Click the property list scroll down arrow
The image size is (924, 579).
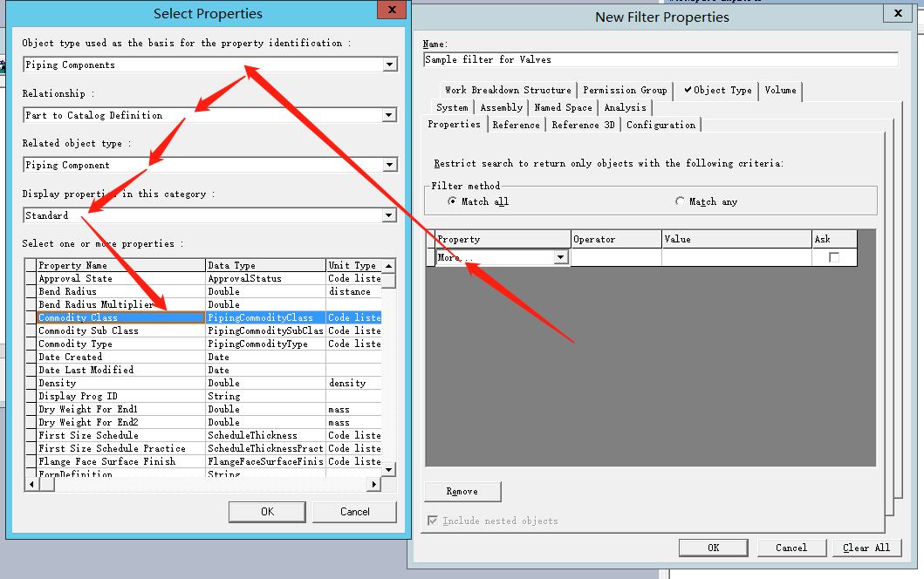click(389, 469)
